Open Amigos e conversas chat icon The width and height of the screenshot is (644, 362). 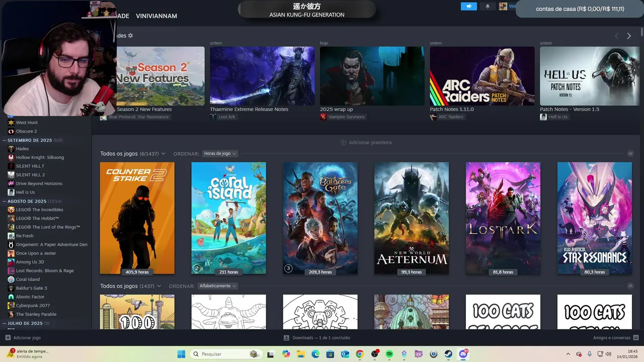[x=636, y=338]
